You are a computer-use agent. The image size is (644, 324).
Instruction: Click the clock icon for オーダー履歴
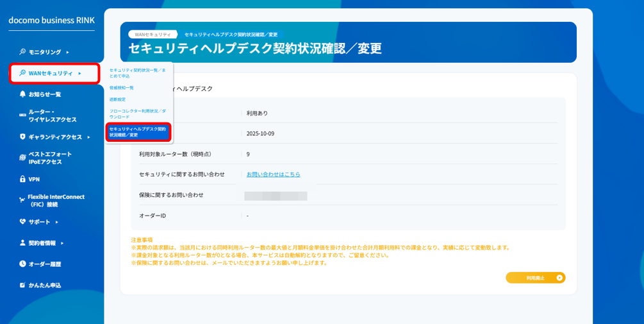(x=23, y=264)
